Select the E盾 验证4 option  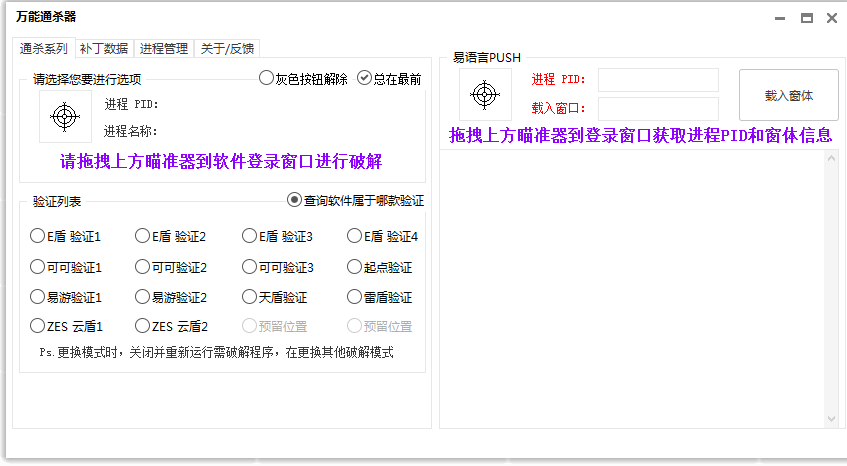tap(382, 237)
